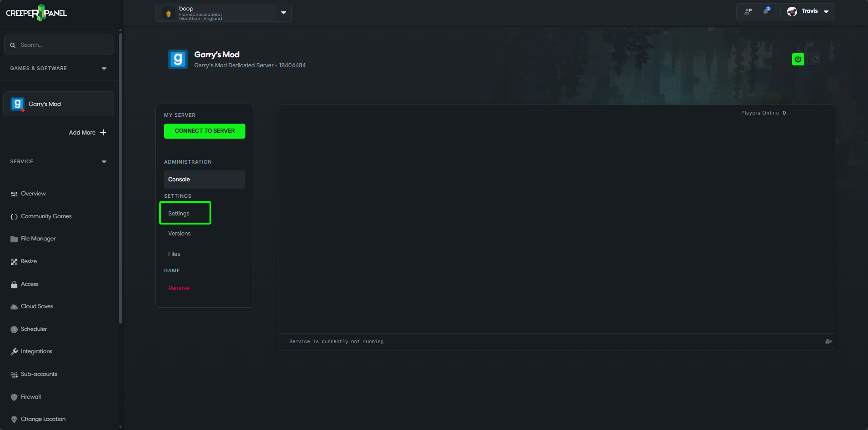This screenshot has width=868, height=430.
Task: Collapse the Games & Software section
Action: point(104,68)
